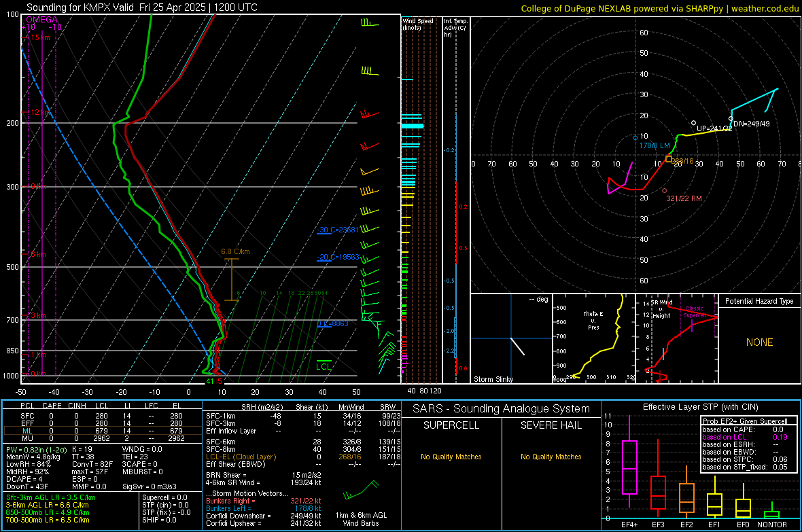Click the 'ConvT = 82F' value
802x532 pixels.
92,464
